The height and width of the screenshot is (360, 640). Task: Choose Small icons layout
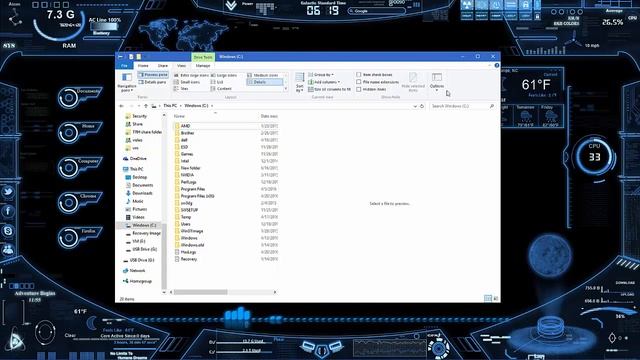click(187, 82)
